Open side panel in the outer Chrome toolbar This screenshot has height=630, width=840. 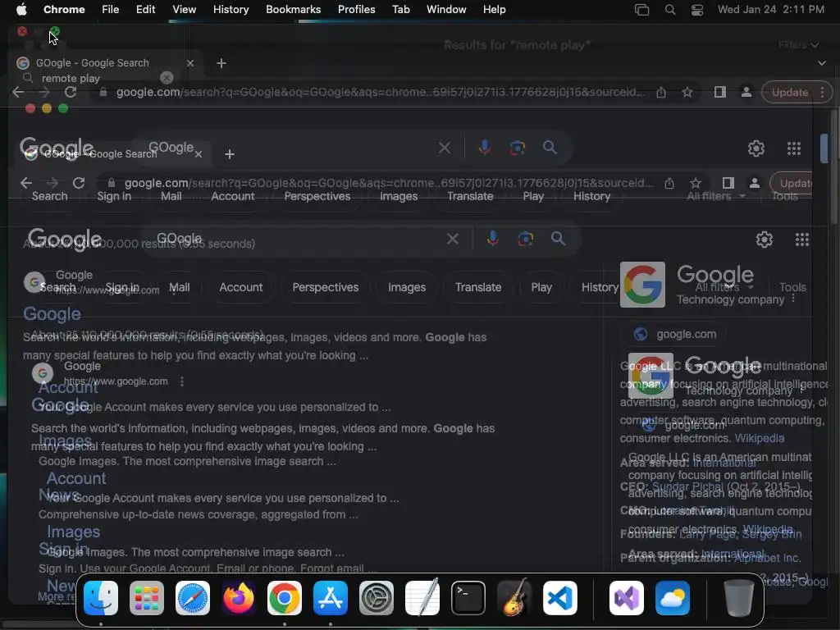tap(720, 92)
